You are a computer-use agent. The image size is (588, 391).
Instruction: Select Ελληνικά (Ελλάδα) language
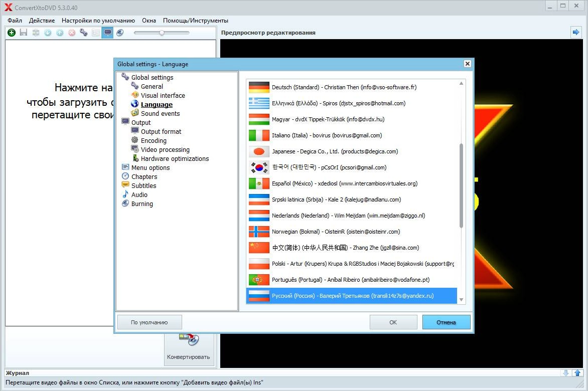(352, 103)
